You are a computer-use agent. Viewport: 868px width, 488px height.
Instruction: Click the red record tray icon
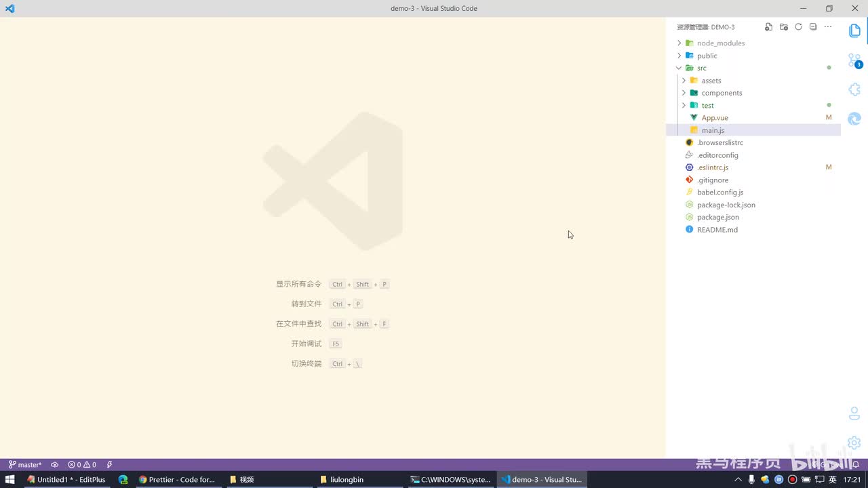coord(792,479)
